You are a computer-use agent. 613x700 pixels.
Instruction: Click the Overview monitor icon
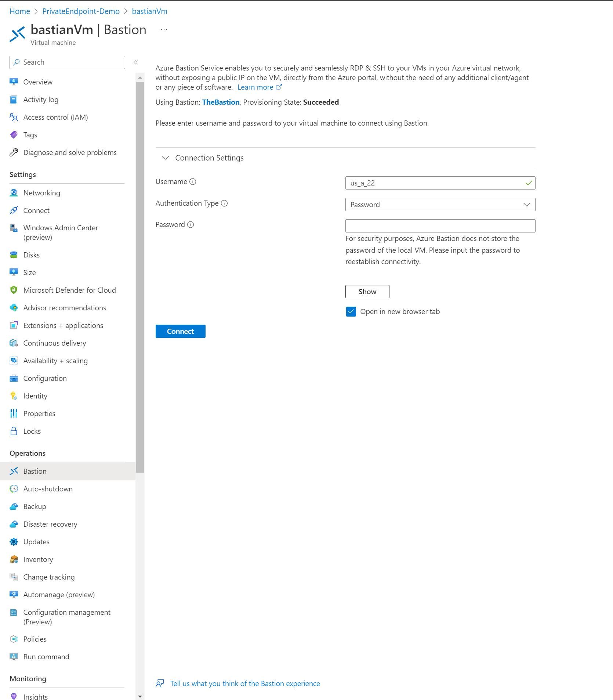(x=14, y=82)
